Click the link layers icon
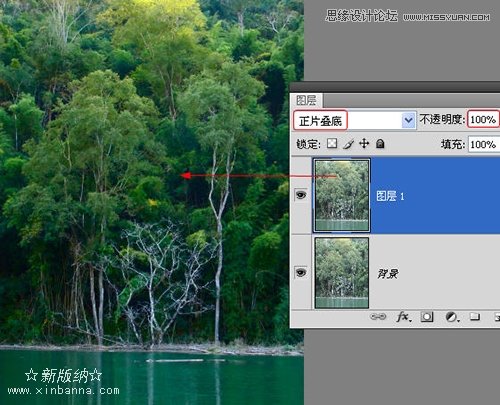Viewport: 500px width, 405px height. click(378, 316)
